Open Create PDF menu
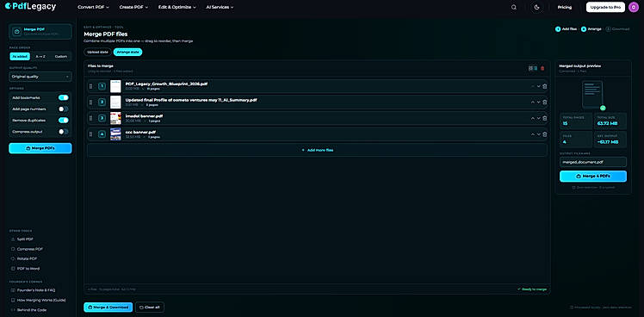The image size is (644, 317). (133, 7)
